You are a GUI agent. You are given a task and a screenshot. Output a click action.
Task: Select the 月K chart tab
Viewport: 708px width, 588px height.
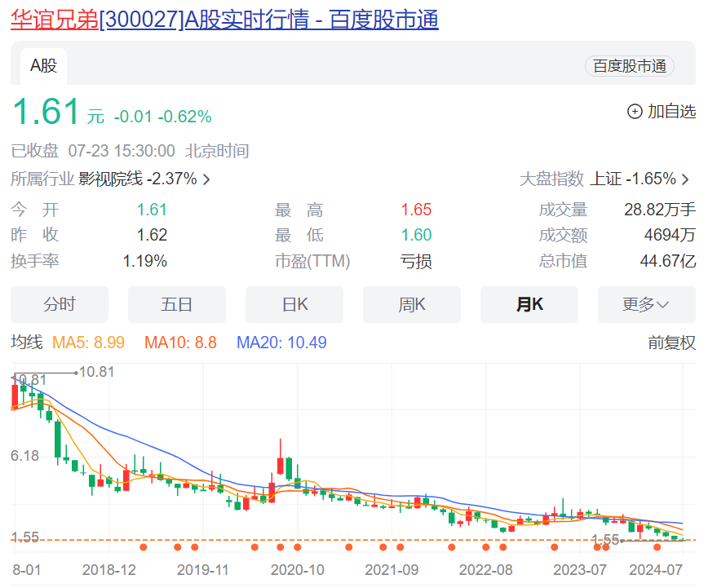pos(529,305)
